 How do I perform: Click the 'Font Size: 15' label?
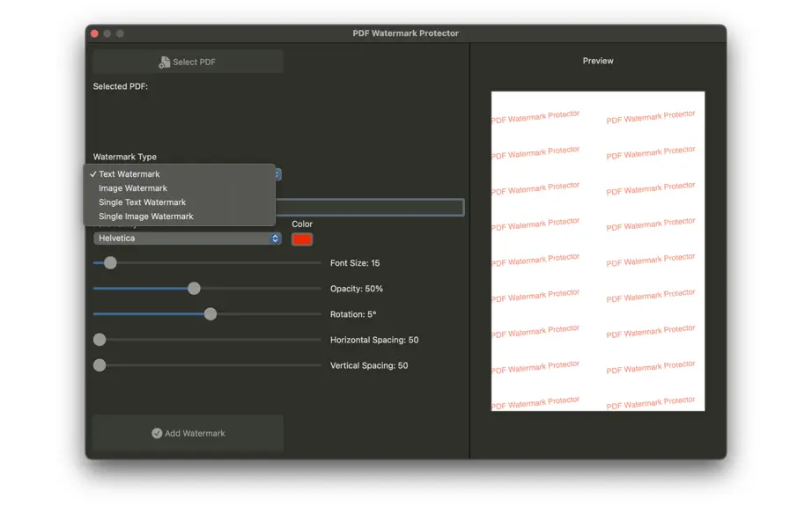pyautogui.click(x=355, y=263)
